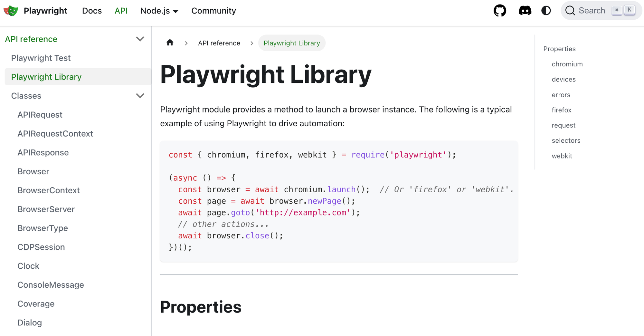Jump to chromium in the table of contents
The image size is (644, 336).
point(567,64)
